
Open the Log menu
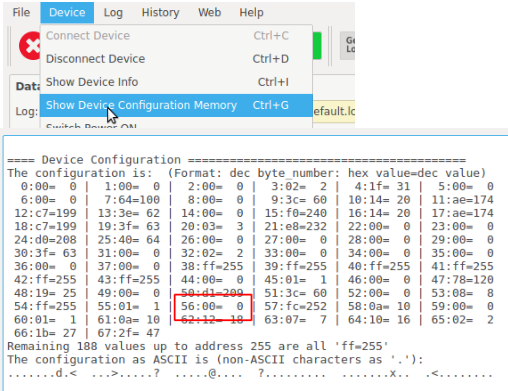pyautogui.click(x=113, y=12)
